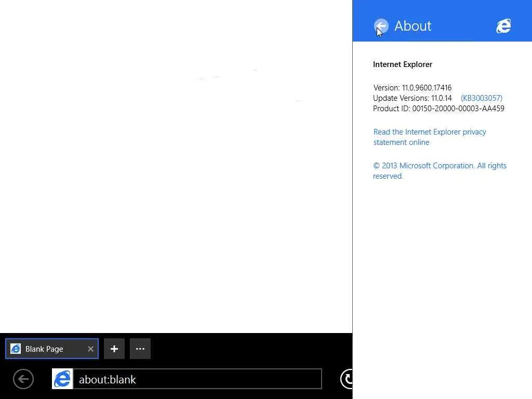Click the Internet Explorer heading
The image size is (532, 399).
(x=403, y=64)
